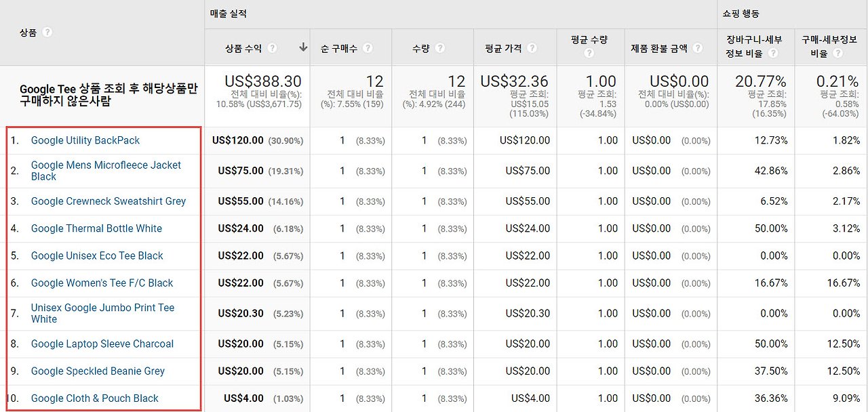Click the revenue share (30.90%) cell
The image size is (868, 412).
(x=285, y=141)
